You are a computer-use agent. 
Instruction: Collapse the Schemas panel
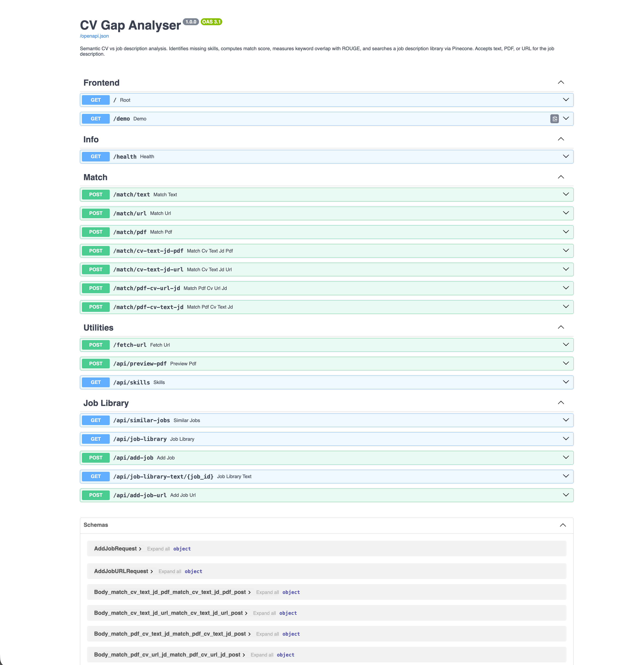[563, 525]
